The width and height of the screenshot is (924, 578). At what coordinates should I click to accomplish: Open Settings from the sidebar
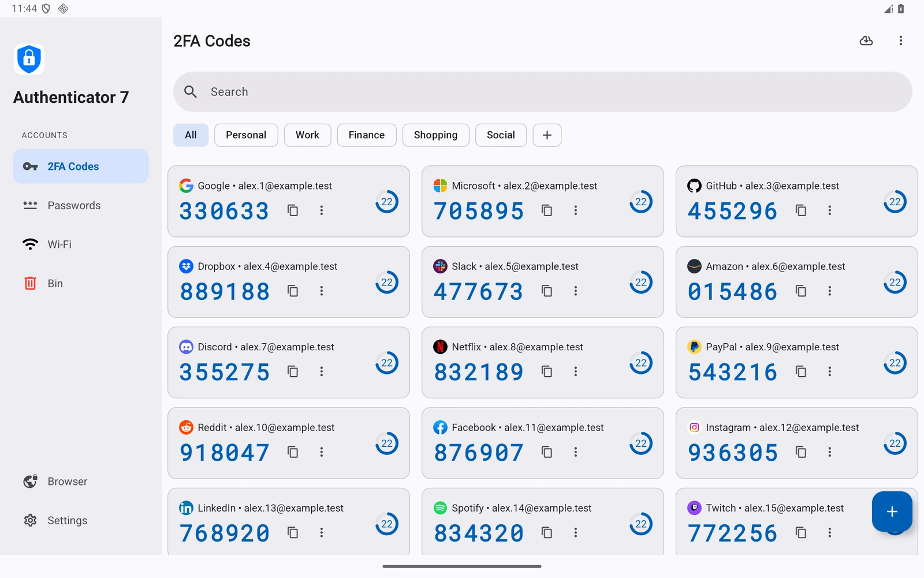tap(81, 520)
